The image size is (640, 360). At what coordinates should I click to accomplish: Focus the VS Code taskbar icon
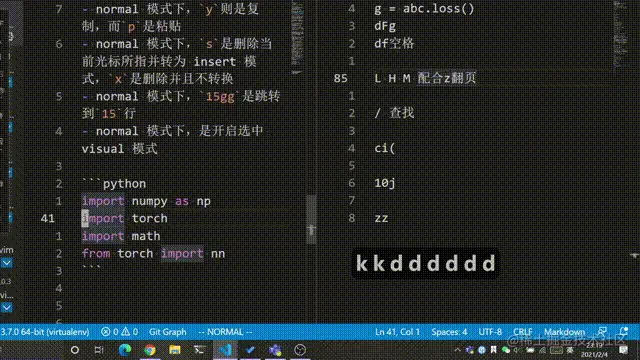pos(225,350)
